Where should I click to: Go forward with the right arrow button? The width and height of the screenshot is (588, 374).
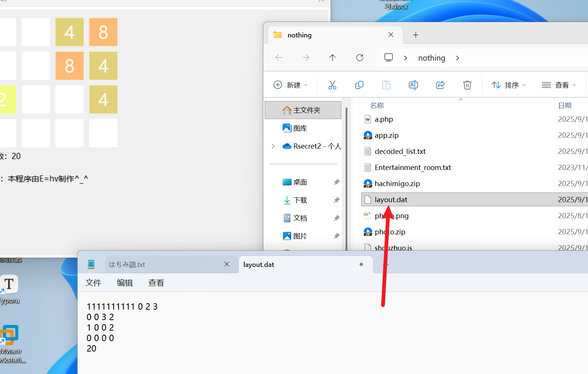coord(306,57)
